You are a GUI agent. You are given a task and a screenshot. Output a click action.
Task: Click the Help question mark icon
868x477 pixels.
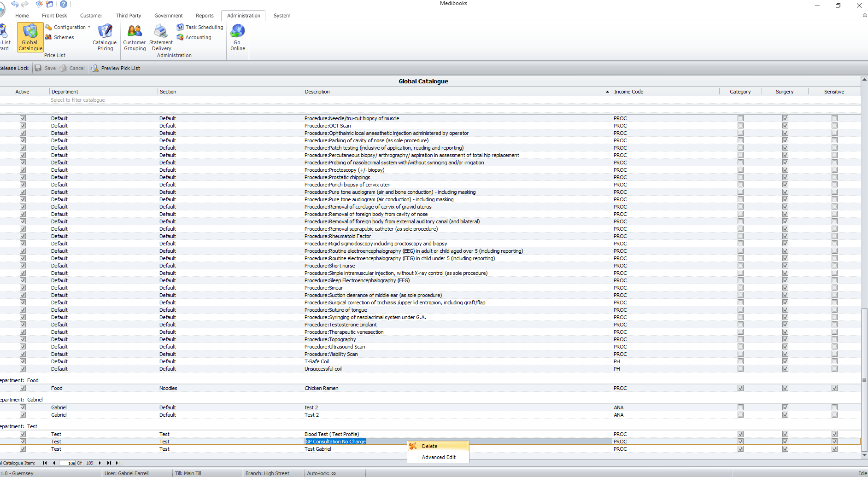[64, 4]
